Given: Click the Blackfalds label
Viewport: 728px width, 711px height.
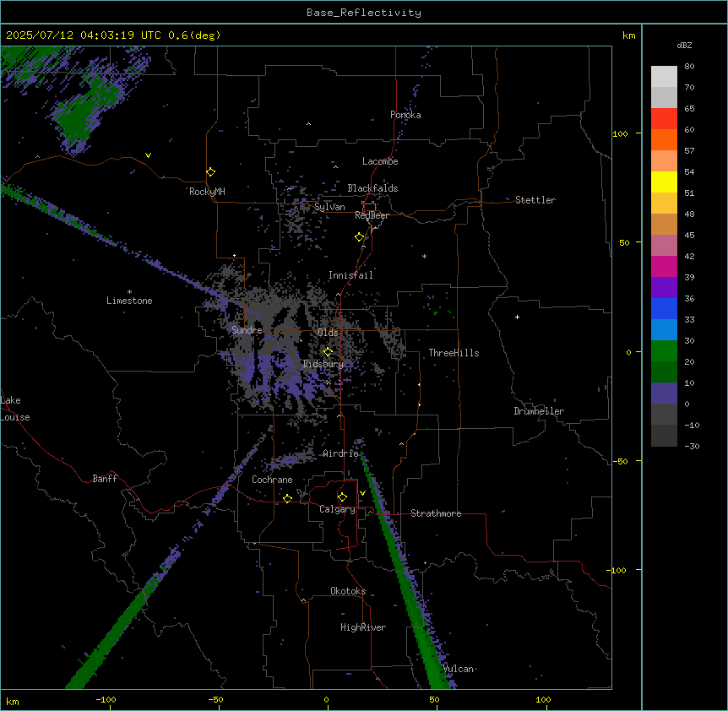Looking at the screenshot, I should [x=372, y=188].
